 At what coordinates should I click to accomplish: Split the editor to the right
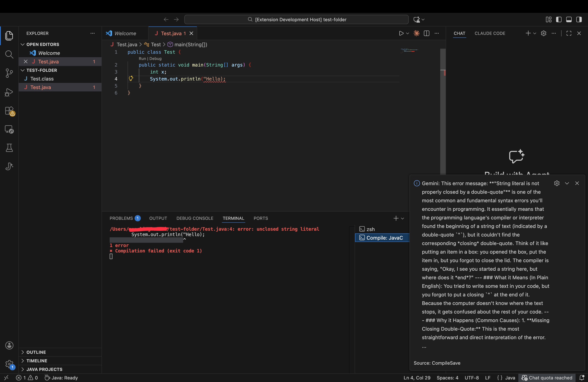tap(426, 33)
